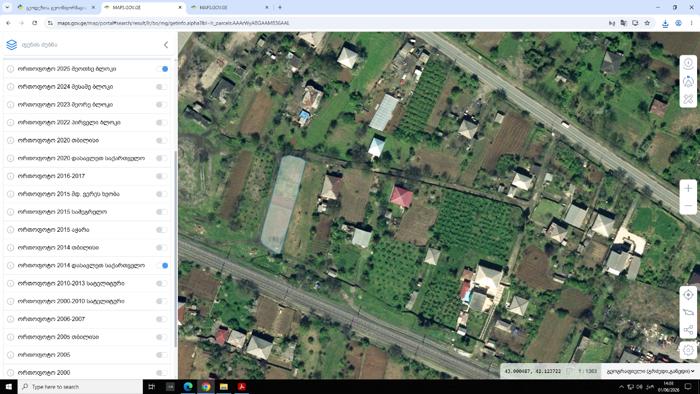Open the tab search dropdown arrow

tap(7, 8)
